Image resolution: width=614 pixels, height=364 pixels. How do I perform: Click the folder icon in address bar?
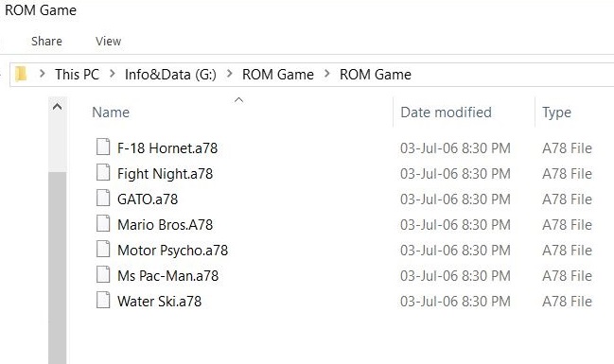click(x=21, y=74)
